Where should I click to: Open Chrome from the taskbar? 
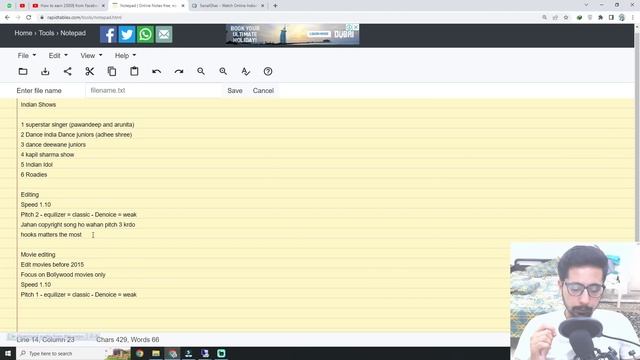click(x=140, y=353)
